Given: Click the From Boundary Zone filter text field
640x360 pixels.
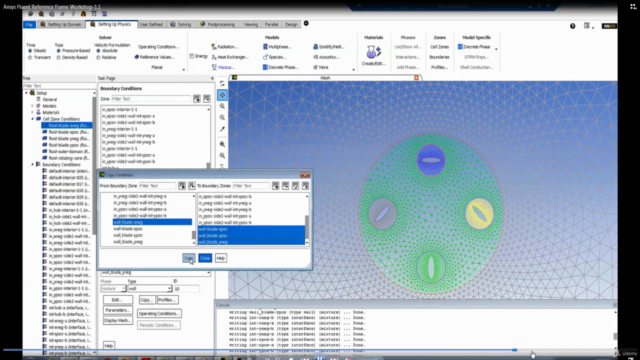Looking at the screenshot, I should click(x=158, y=186).
